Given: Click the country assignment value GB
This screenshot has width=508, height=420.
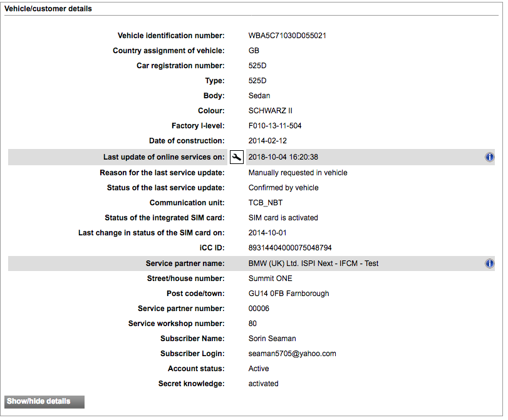Looking at the screenshot, I should pyautogui.click(x=254, y=51).
